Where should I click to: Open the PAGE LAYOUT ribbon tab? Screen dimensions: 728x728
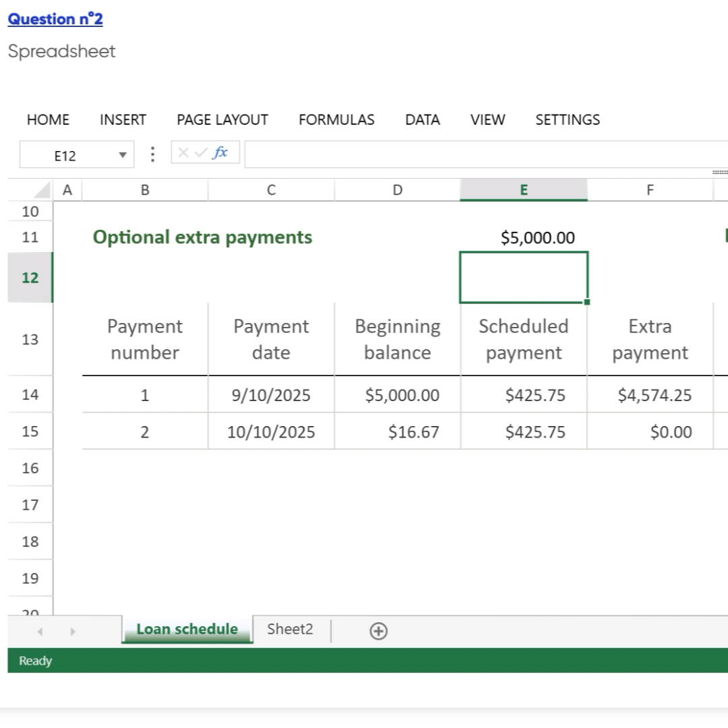coord(222,120)
